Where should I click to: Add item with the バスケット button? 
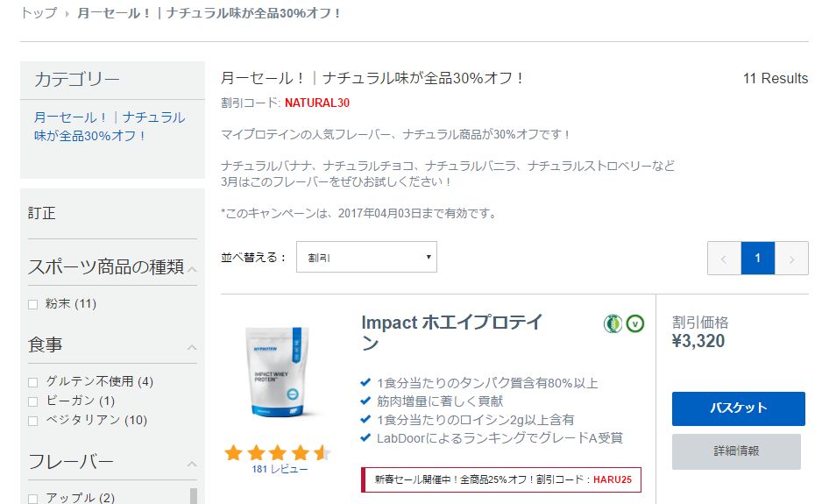click(x=738, y=408)
